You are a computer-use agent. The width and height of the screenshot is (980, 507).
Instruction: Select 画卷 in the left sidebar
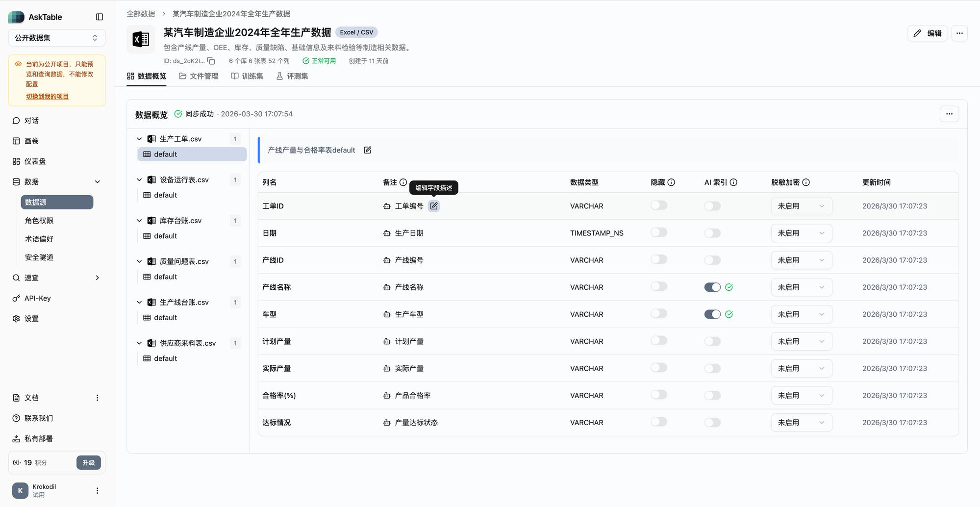pos(31,141)
